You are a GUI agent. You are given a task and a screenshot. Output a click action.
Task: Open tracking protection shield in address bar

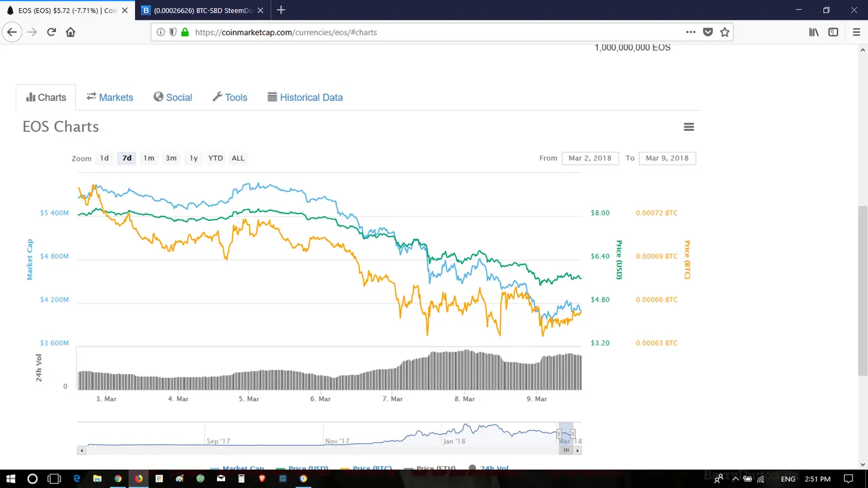[x=173, y=32]
